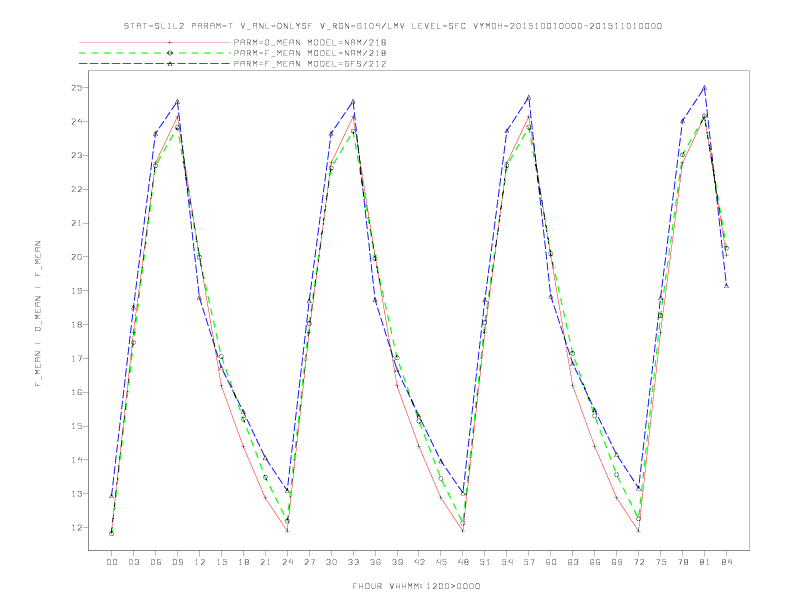
Task: Click y-axis tick value 20
Action: pyautogui.click(x=77, y=257)
